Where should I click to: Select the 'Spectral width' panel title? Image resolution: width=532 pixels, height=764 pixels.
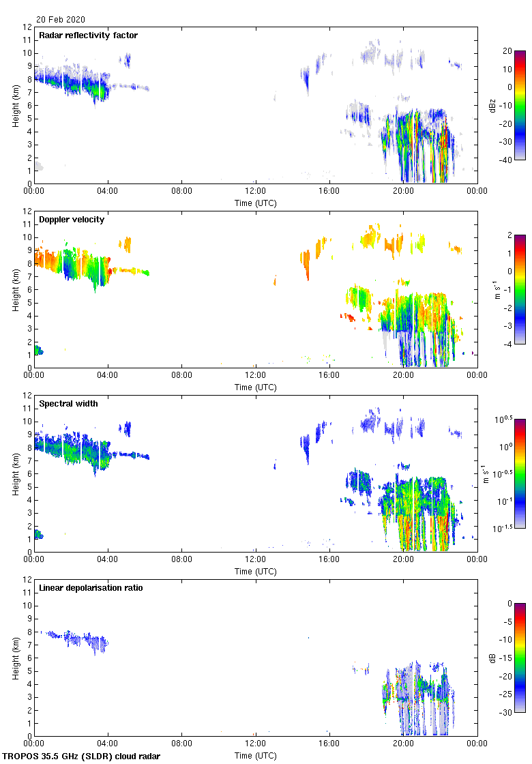tap(68, 404)
